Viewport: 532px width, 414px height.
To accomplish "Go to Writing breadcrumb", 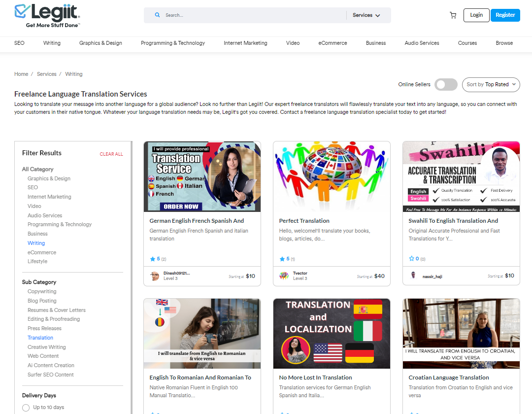I will click(74, 74).
